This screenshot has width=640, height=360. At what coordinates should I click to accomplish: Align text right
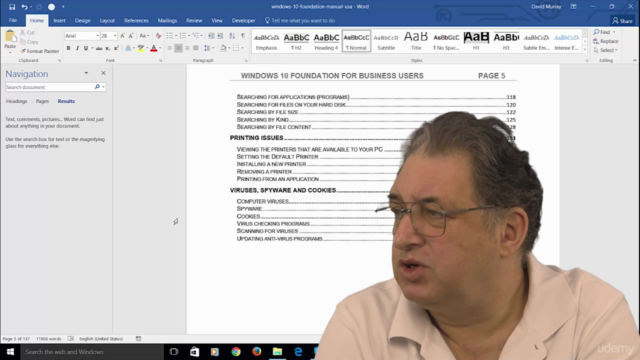coord(187,48)
